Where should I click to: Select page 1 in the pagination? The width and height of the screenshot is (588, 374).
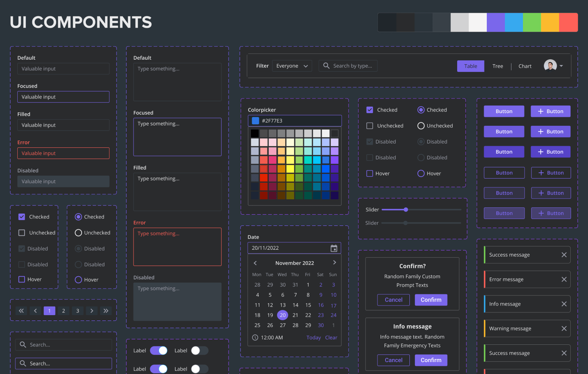[49, 311]
